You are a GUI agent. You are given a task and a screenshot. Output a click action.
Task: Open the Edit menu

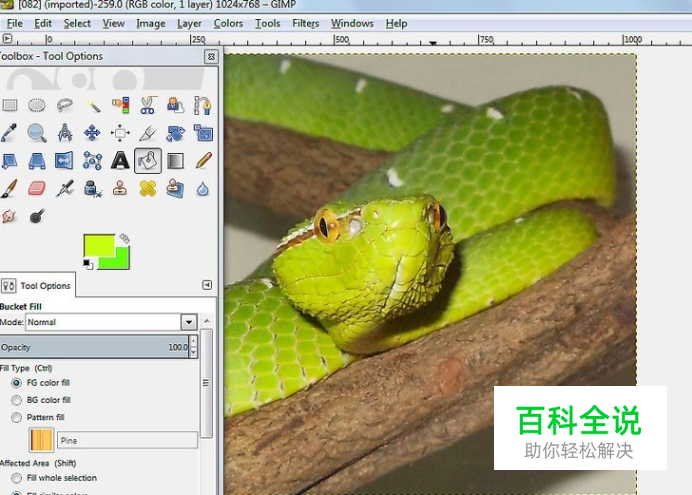coord(43,23)
